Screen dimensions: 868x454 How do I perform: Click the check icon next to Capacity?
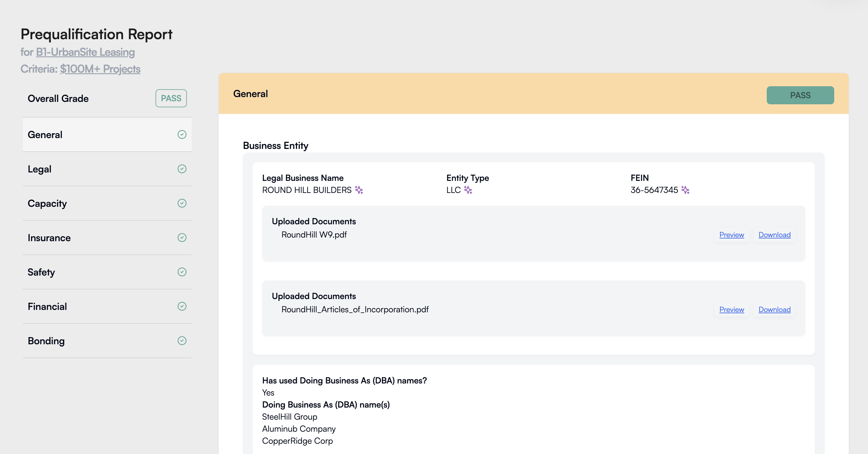click(182, 203)
